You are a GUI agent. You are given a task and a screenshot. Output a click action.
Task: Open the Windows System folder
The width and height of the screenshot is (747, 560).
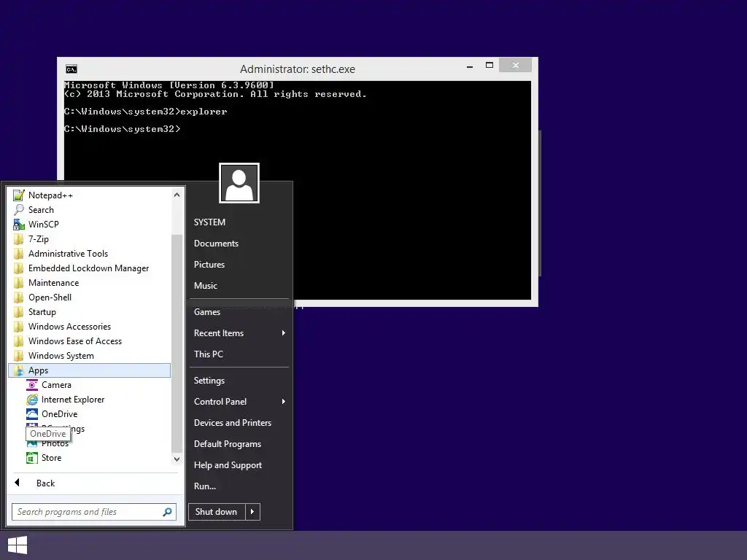click(x=90, y=356)
